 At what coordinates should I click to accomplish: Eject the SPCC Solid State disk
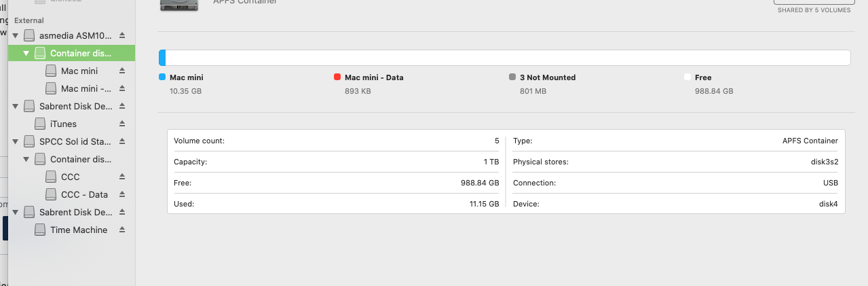(122, 141)
